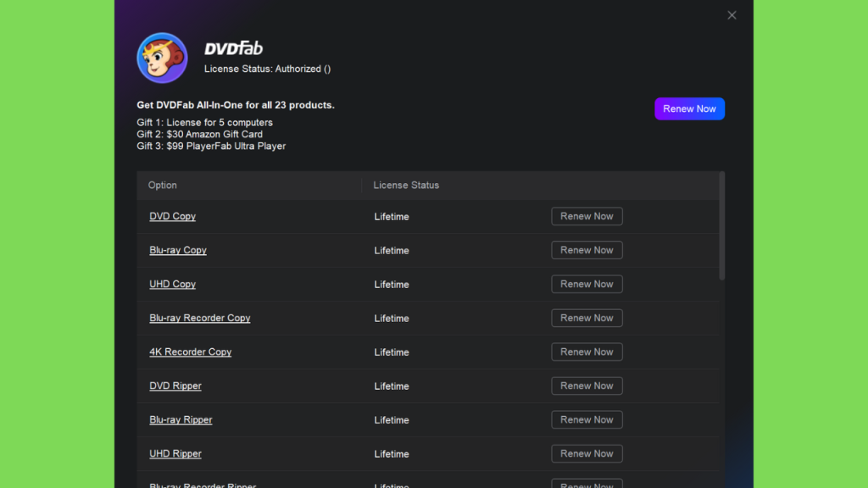Close the license dialog with the X
Screen dimensions: 868x488
click(732, 15)
